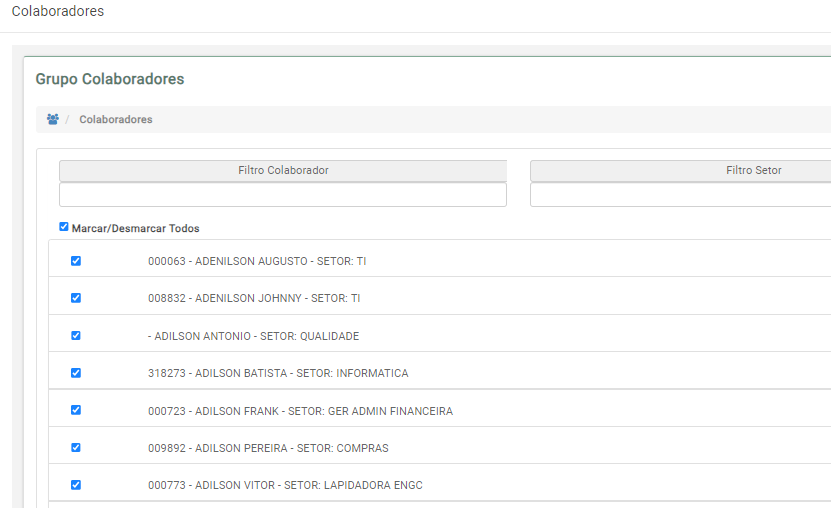
Task: Toggle Marcar/Desmarcar Todos checkbox
Action: (x=64, y=227)
